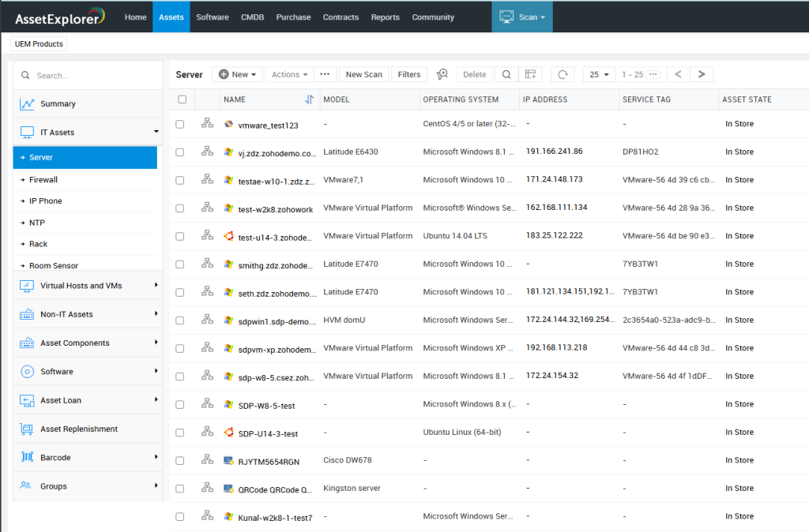Check the box for sdpwin1.sdp-demo
The image size is (809, 532).
pyautogui.click(x=179, y=320)
